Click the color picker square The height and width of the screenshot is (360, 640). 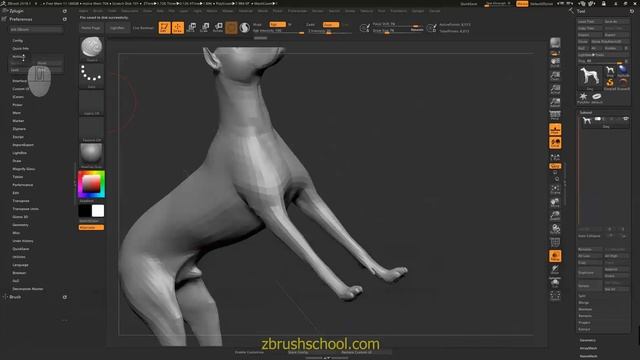coord(91,184)
